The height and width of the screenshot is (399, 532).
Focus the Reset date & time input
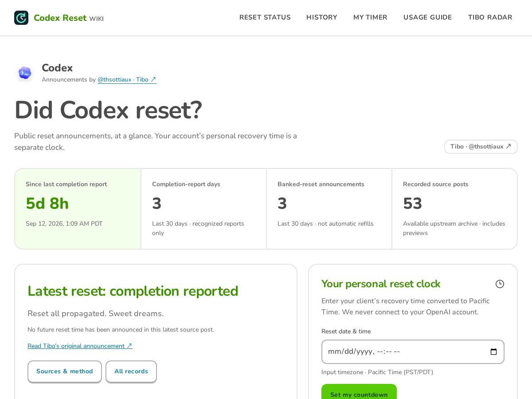pos(413,352)
